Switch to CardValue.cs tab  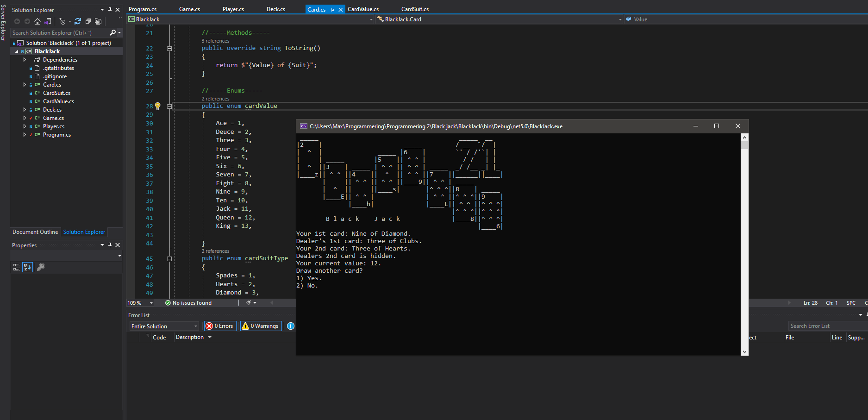(x=363, y=9)
